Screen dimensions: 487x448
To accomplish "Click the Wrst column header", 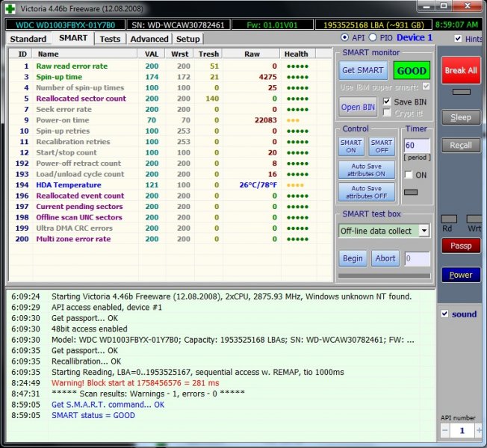I will [x=179, y=54].
